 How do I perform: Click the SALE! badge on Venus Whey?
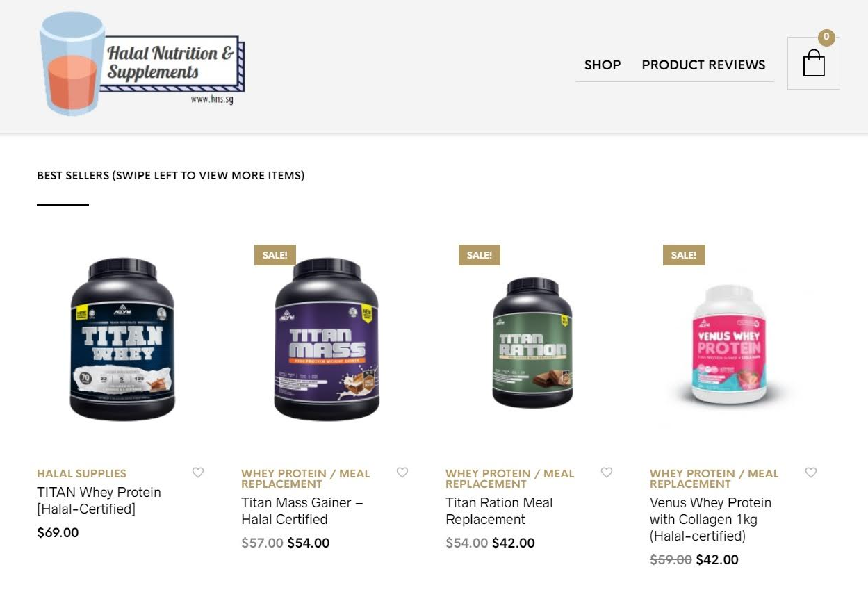pos(684,255)
